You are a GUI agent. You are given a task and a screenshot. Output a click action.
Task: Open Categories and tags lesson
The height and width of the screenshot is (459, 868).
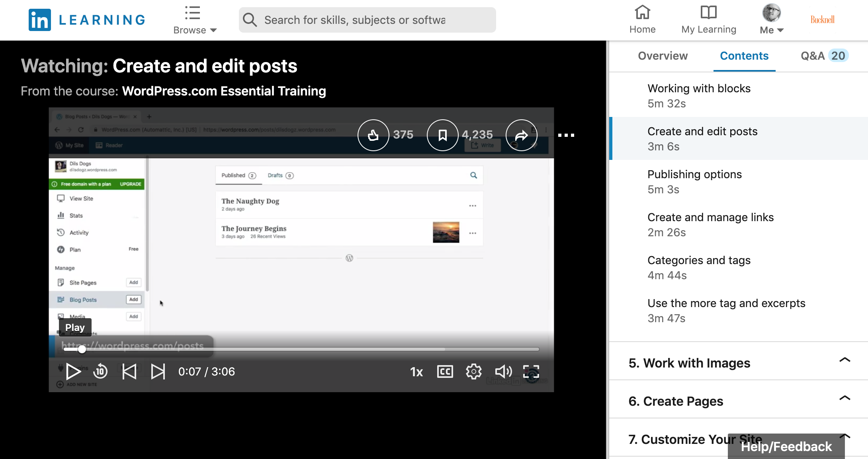click(x=739, y=267)
